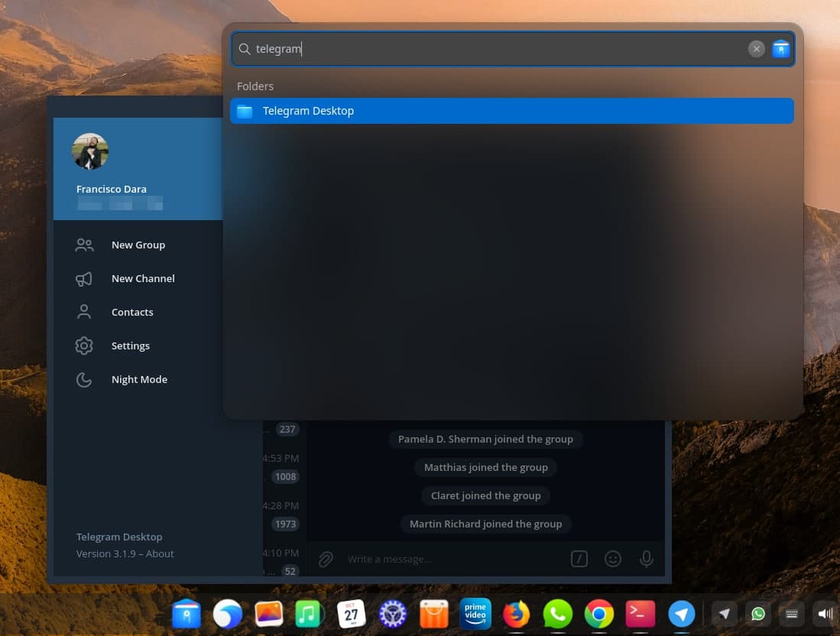Click the microphone voice message icon
The height and width of the screenshot is (636, 840).
(x=647, y=560)
